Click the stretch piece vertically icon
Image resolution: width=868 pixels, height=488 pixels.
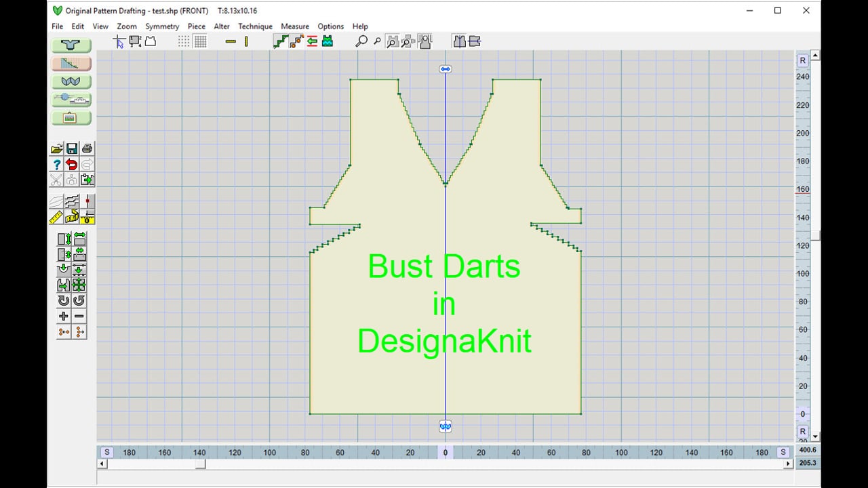[x=64, y=239]
